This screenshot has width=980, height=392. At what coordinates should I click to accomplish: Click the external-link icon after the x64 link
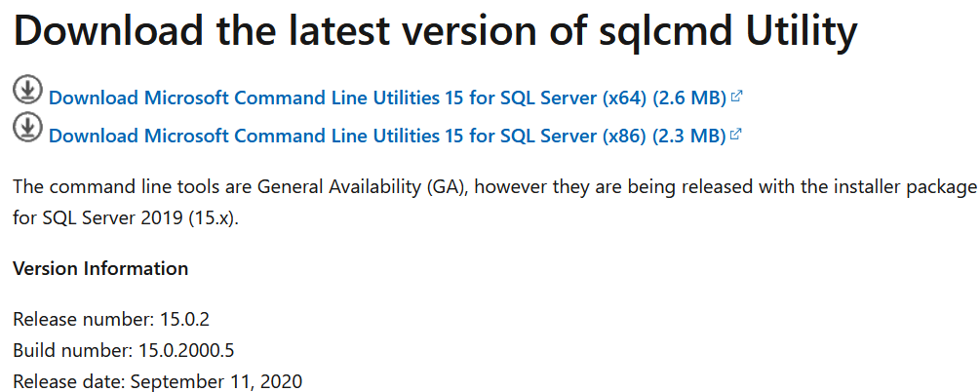pos(736,97)
